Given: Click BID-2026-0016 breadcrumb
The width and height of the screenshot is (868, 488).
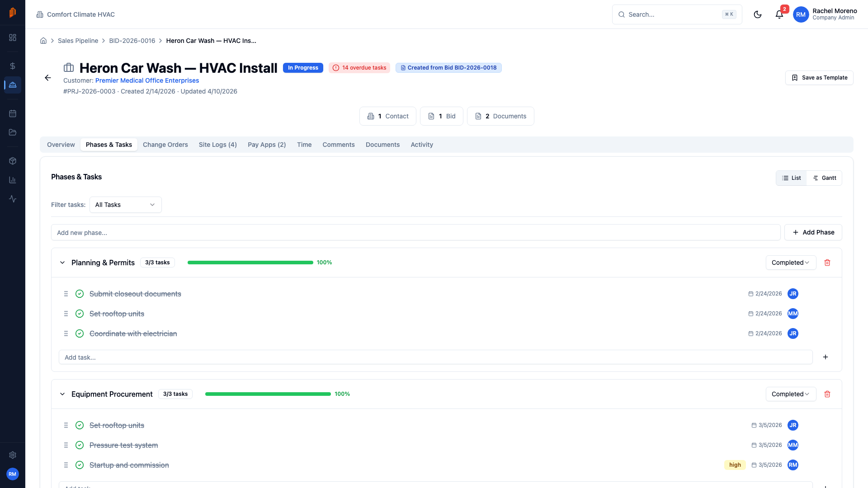Looking at the screenshot, I should pyautogui.click(x=132, y=41).
